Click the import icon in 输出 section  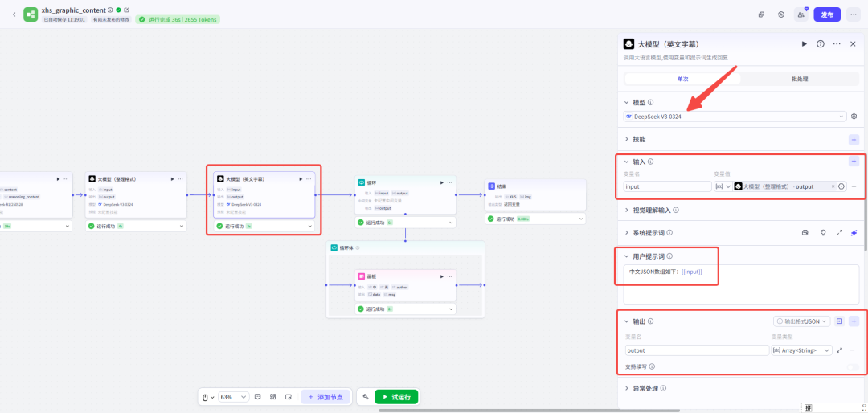839,321
